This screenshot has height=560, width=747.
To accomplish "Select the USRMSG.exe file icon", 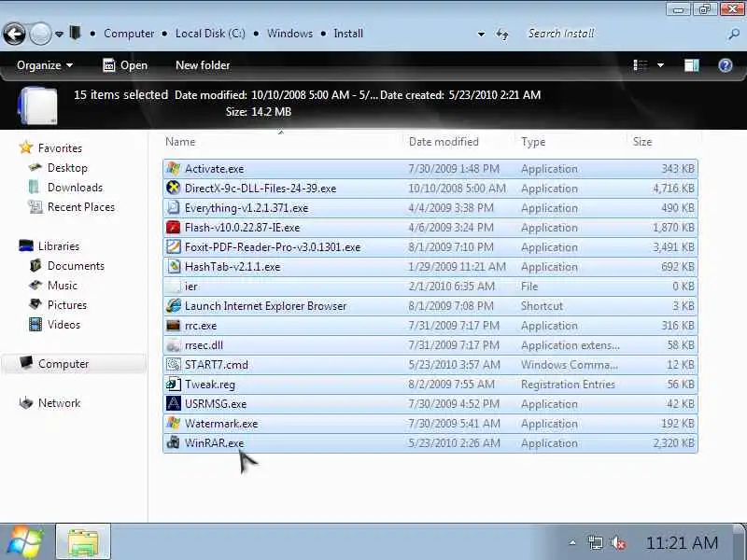I will (x=174, y=403).
